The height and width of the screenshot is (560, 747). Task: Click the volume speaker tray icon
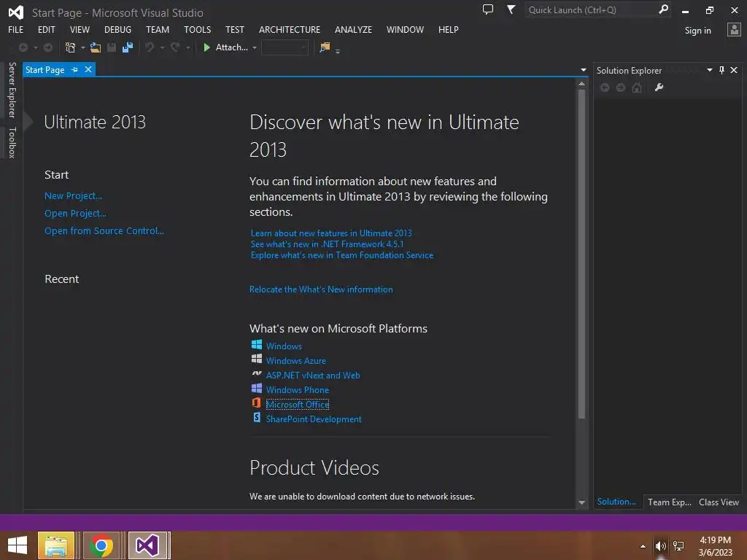click(660, 546)
